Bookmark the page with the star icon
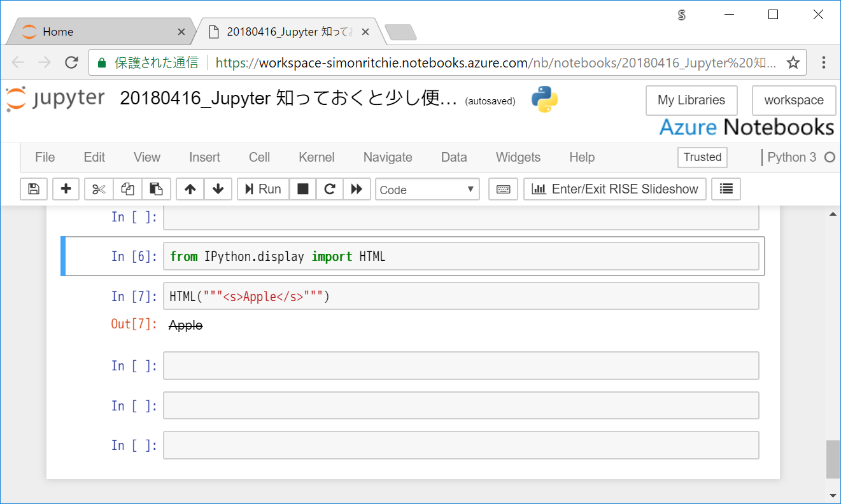Image resolution: width=841 pixels, height=504 pixels. [793, 62]
